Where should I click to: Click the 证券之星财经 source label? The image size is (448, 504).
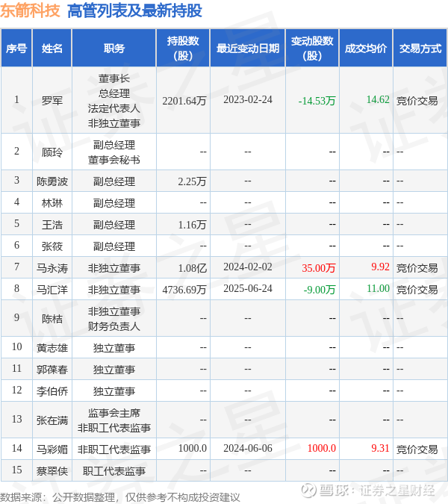[397, 490]
